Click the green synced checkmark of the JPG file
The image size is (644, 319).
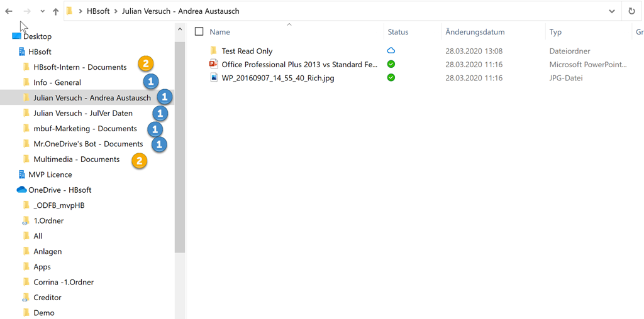pyautogui.click(x=391, y=78)
